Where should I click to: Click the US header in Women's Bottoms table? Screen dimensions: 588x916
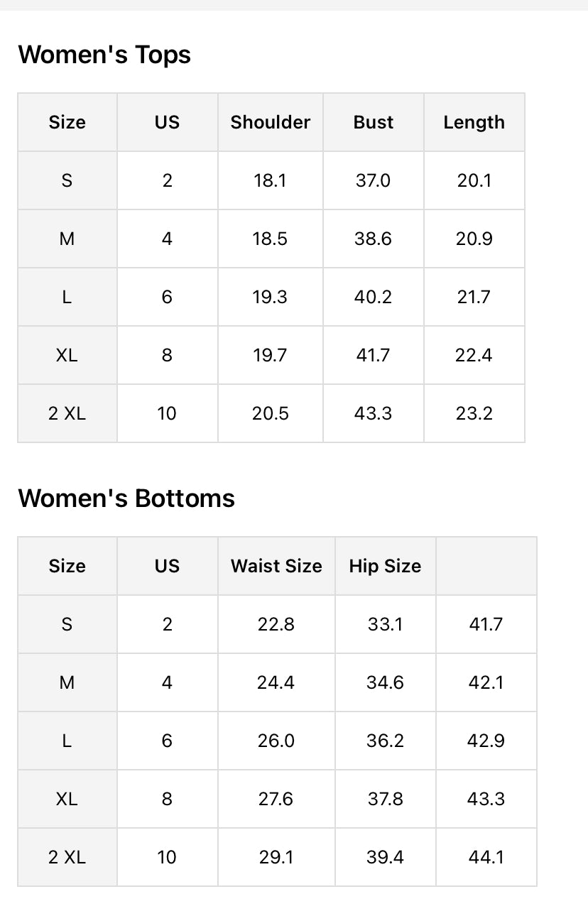[x=167, y=566]
